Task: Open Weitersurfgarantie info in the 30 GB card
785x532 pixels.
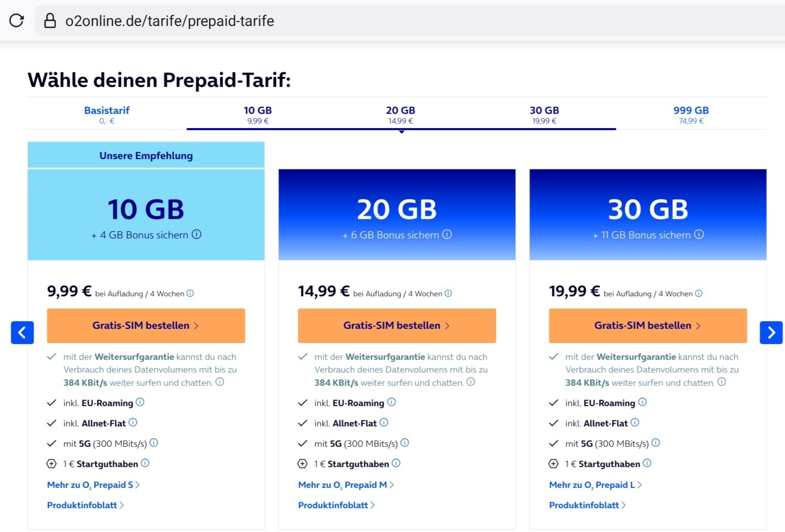Action: coord(721,382)
